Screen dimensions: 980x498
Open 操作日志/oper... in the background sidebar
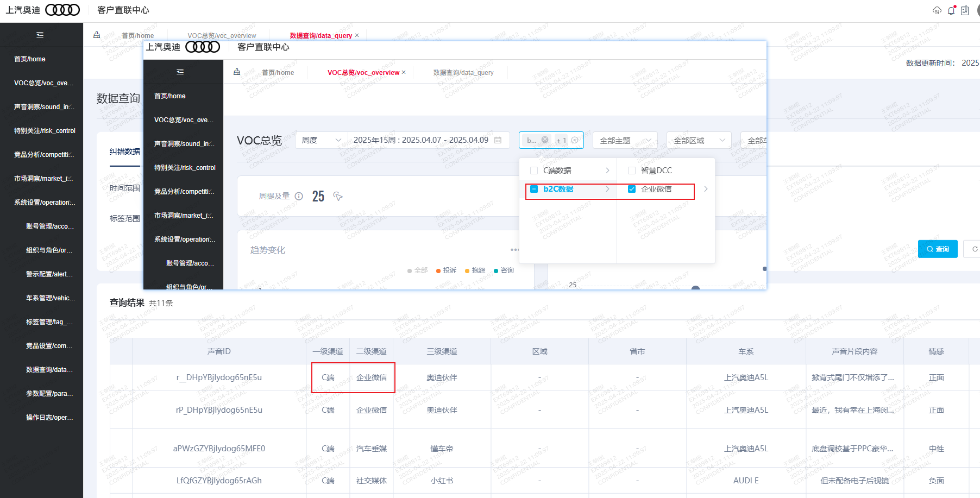point(41,418)
